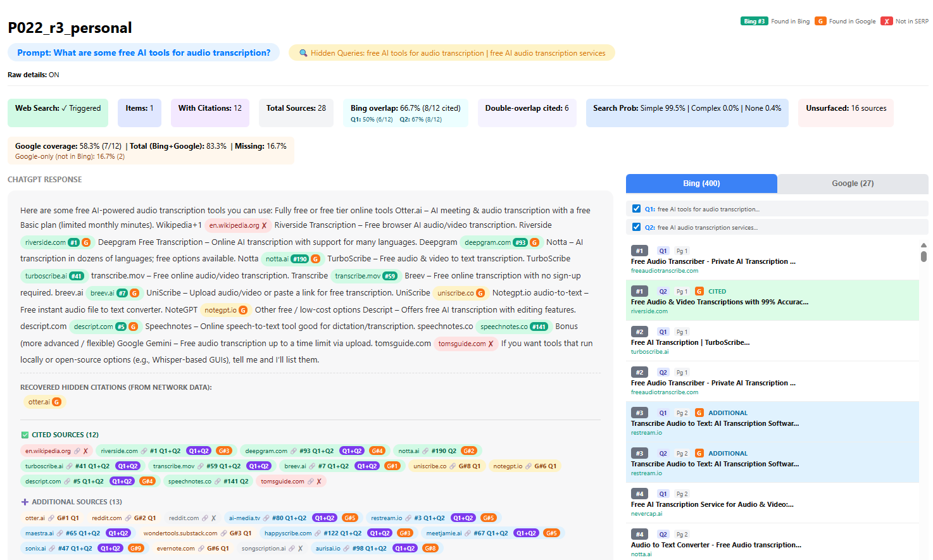Click otter.ai chip under Recovered Hidden Citations
Viewport: 933px width, 560px height.
[44, 402]
